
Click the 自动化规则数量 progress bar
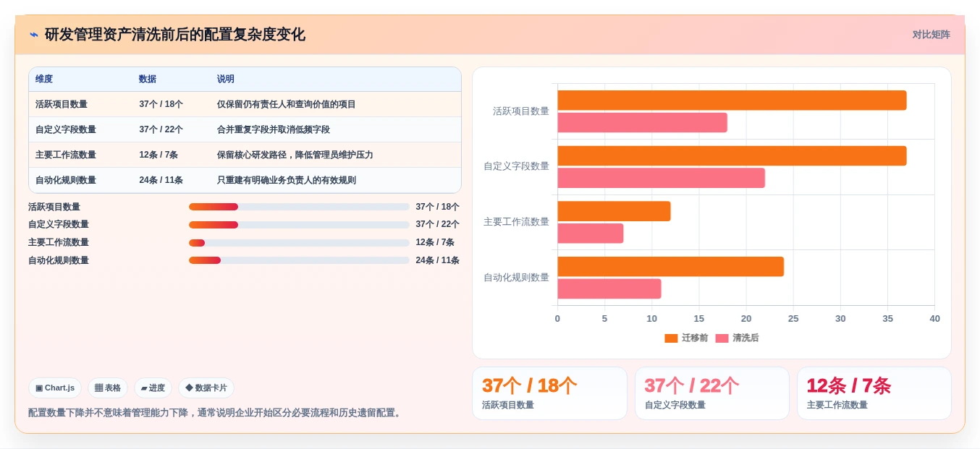299,260
